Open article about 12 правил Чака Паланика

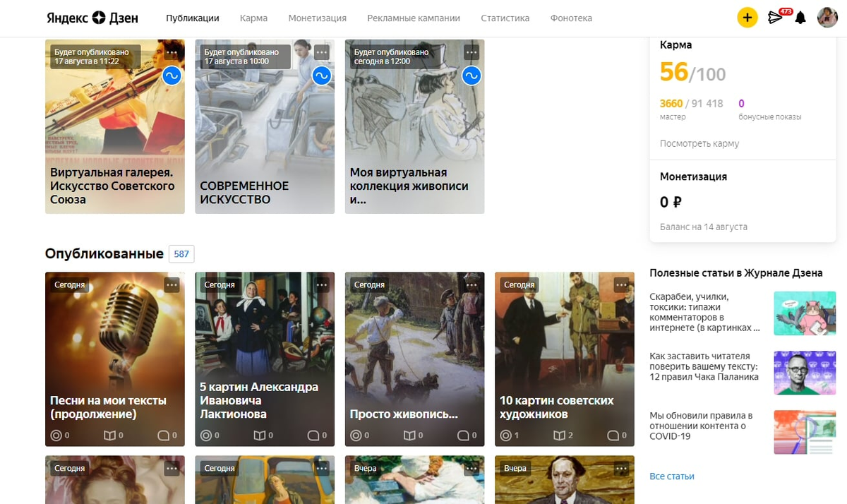click(704, 366)
